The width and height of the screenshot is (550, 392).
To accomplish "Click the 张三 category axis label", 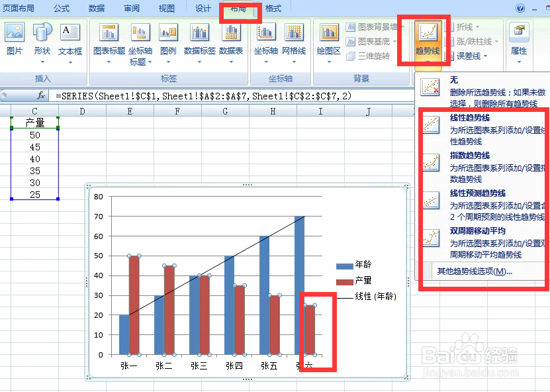I will point(199,366).
